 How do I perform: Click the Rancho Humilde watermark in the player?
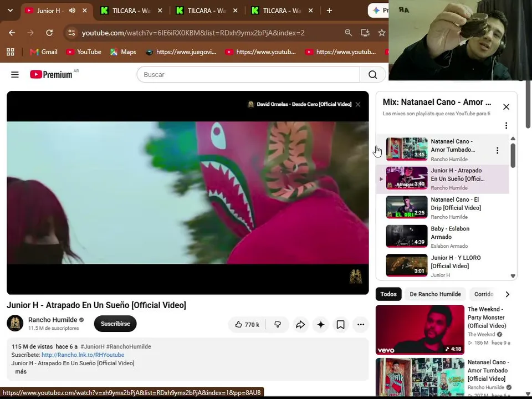tap(356, 276)
